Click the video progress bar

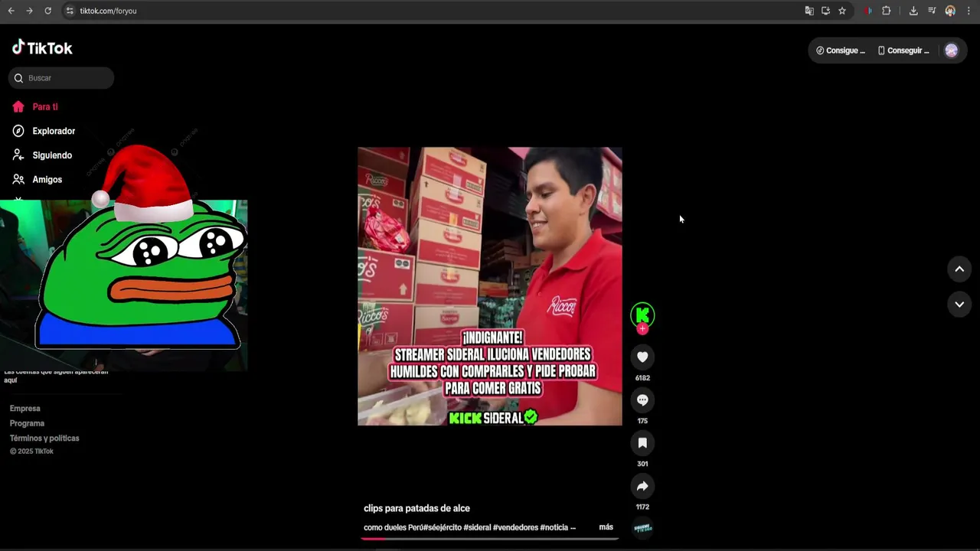490,539
